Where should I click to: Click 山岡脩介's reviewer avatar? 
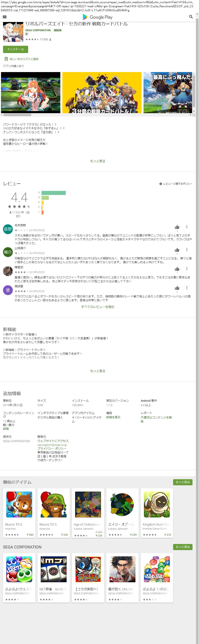[8, 252]
